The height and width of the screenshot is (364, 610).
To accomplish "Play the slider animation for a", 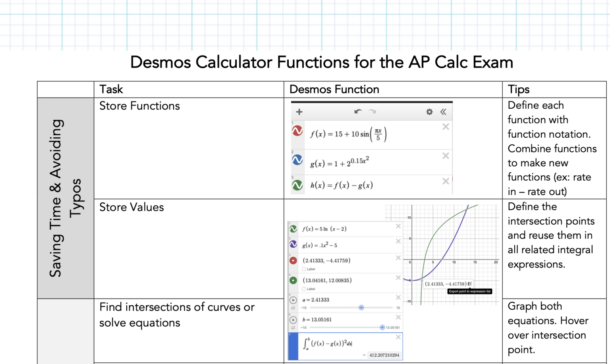I will 293,300.
